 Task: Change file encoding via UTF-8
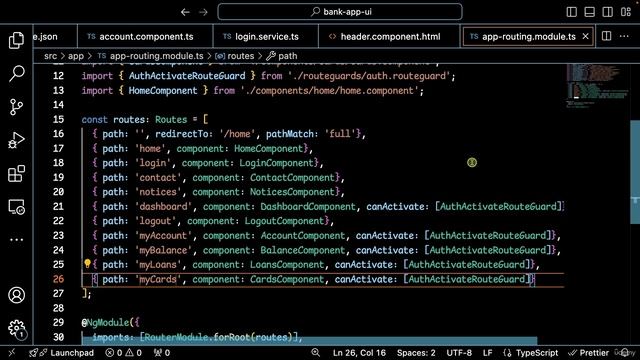click(x=459, y=353)
